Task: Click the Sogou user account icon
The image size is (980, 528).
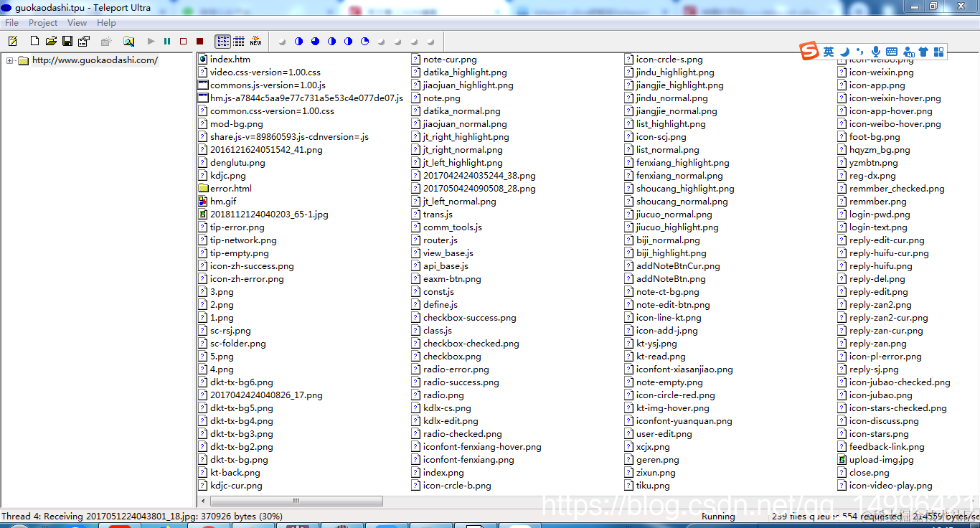Action: pos(908,52)
